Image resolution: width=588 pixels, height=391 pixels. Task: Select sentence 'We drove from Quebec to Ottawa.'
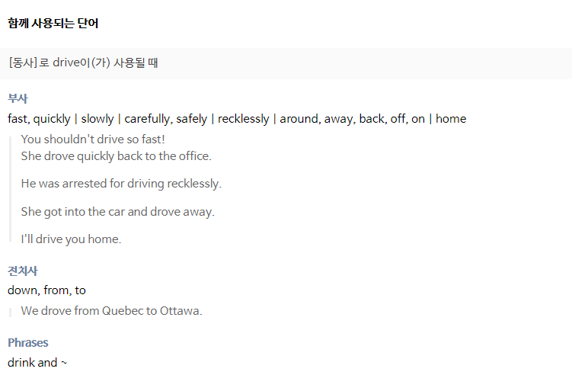tap(111, 311)
